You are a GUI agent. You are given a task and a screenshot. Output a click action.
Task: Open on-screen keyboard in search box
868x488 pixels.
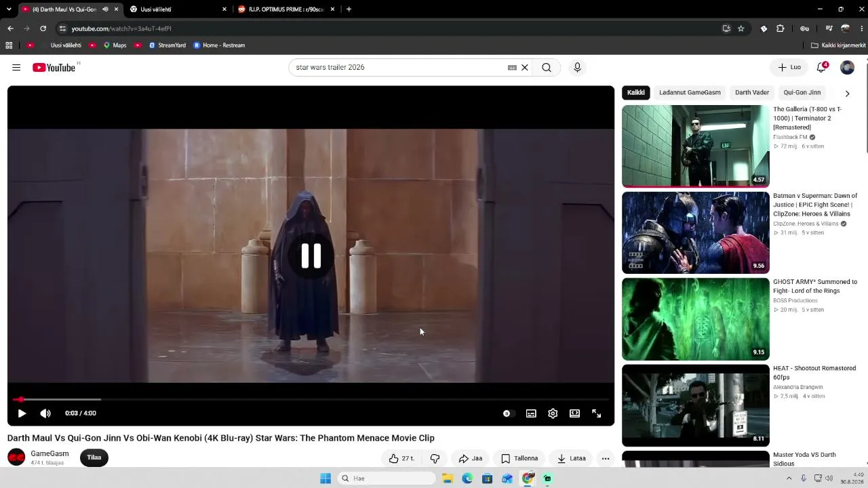pyautogui.click(x=512, y=67)
